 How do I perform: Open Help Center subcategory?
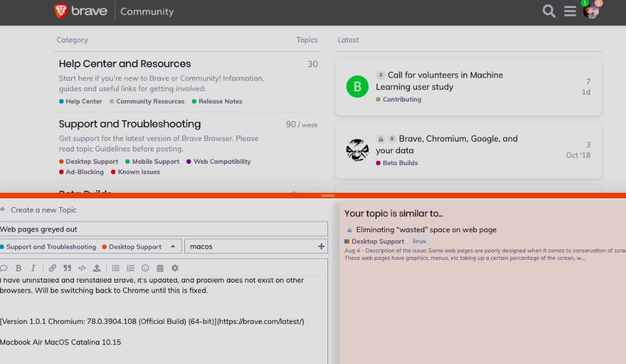point(80,101)
